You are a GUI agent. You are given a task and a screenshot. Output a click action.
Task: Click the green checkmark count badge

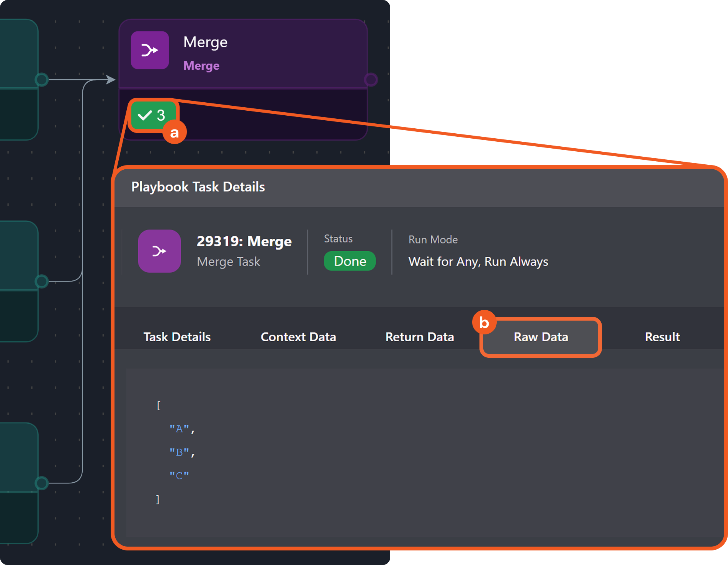[152, 115]
